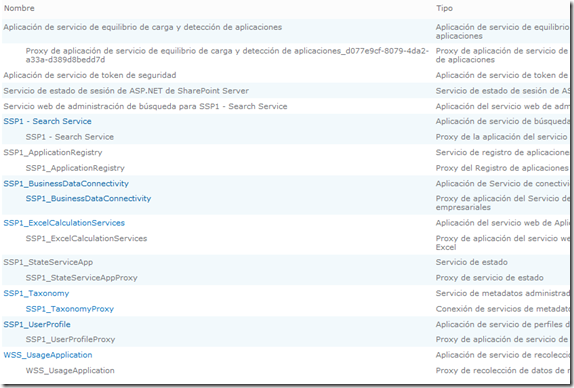This screenshot has width=574, height=388.
Task: Select row Aplicación de servicio de equilibrio de carga
Action: click(x=286, y=31)
